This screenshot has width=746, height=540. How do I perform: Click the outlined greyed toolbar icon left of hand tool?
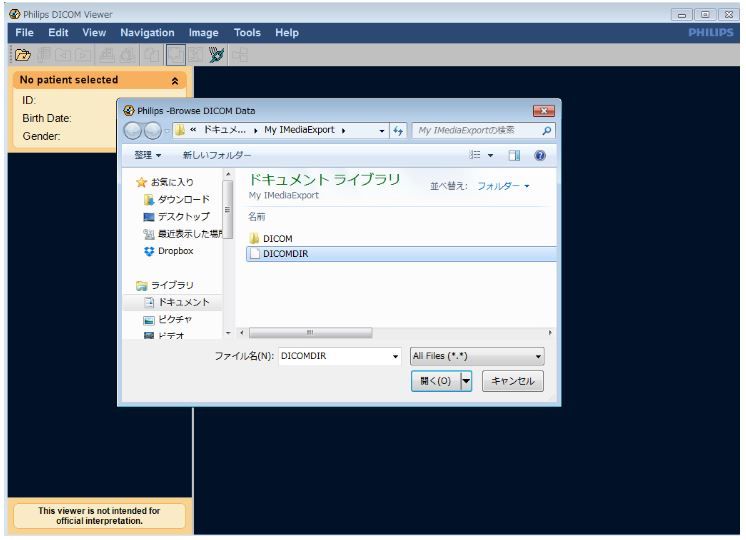tap(176, 55)
